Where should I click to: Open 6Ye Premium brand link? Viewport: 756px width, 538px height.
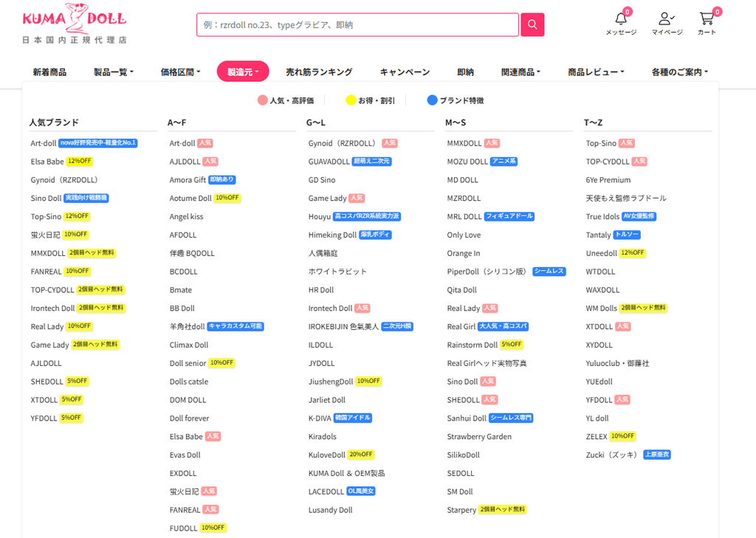coord(608,180)
